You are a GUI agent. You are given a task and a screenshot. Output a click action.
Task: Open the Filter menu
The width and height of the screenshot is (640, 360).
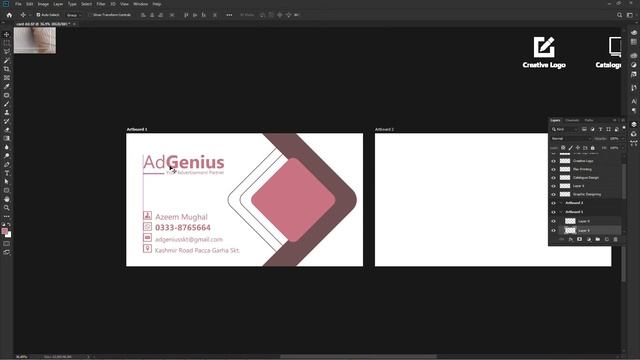101,4
